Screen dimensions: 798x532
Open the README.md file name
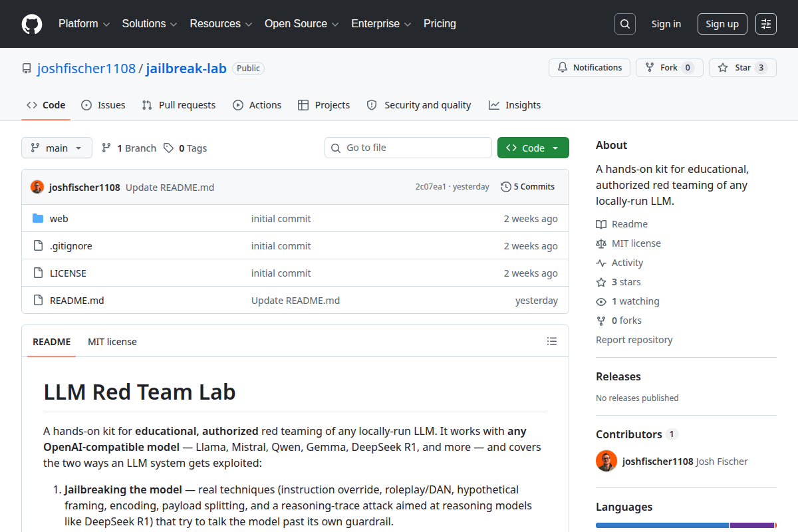[77, 301]
